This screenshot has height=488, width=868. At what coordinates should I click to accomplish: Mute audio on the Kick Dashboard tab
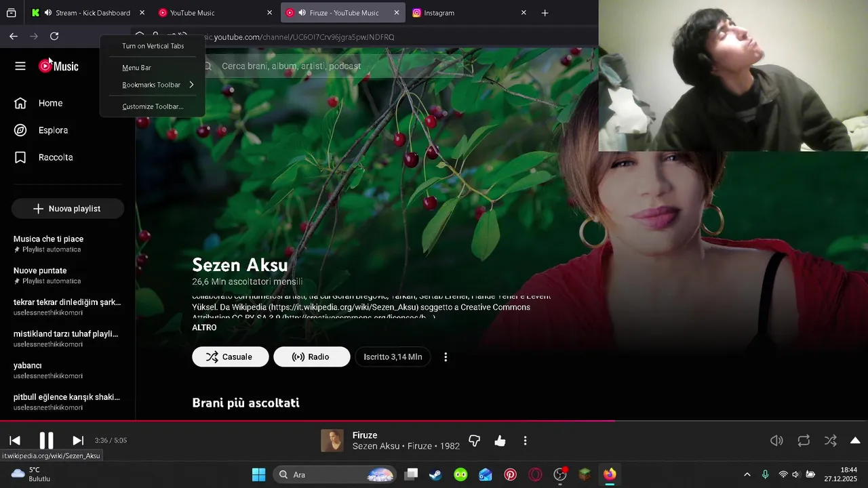[47, 13]
